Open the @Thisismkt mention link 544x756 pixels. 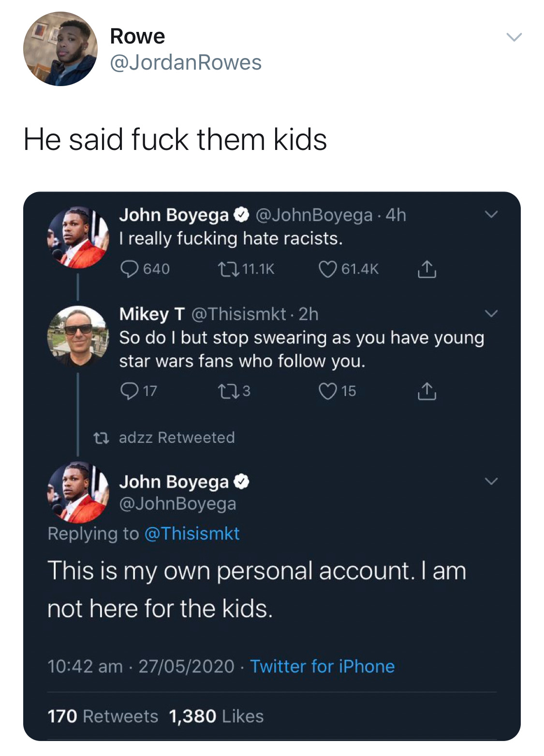192,534
